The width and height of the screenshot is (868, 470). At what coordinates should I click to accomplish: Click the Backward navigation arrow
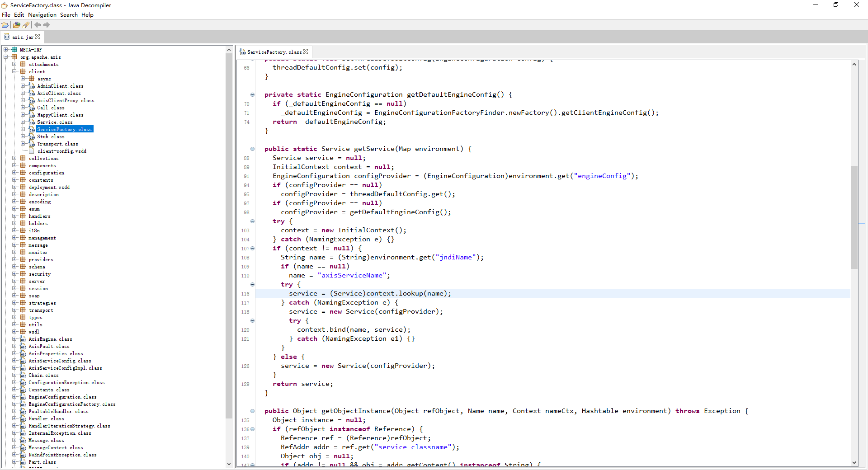coord(38,25)
